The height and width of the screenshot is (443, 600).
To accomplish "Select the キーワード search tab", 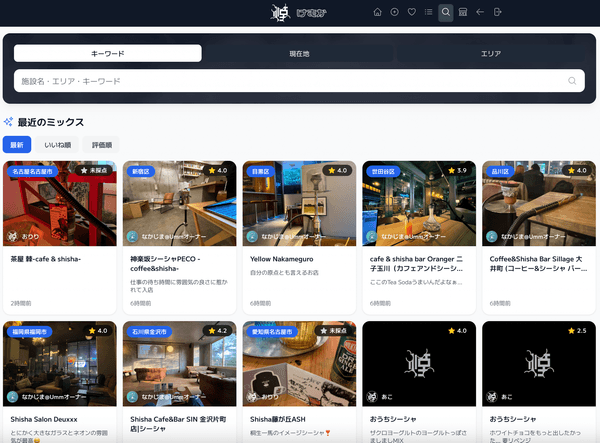I will (108, 54).
